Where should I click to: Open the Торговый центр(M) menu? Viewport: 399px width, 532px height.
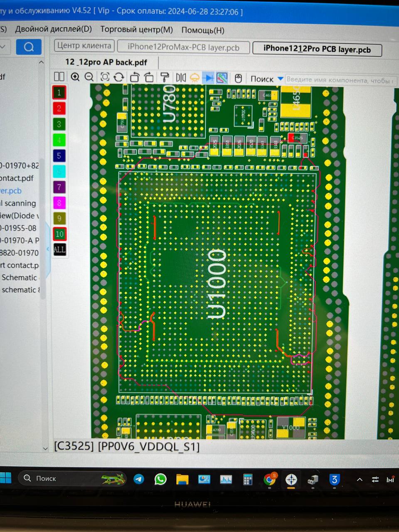(x=136, y=30)
